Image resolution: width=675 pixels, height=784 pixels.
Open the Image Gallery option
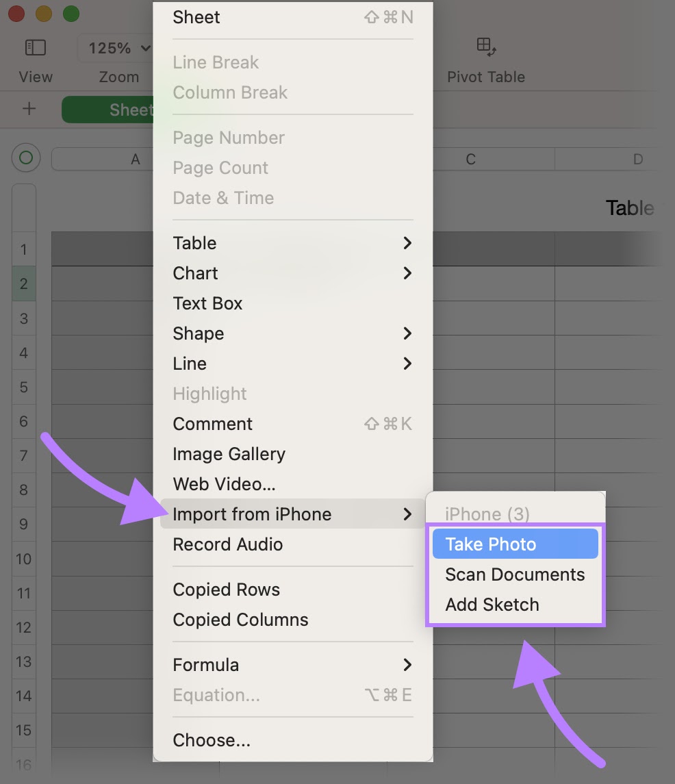229,454
